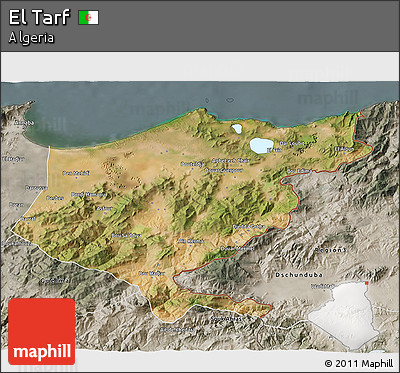Image resolution: width=400 pixels, height=373 pixels.
Task: Click the Regions label on map
Action: (x=331, y=250)
